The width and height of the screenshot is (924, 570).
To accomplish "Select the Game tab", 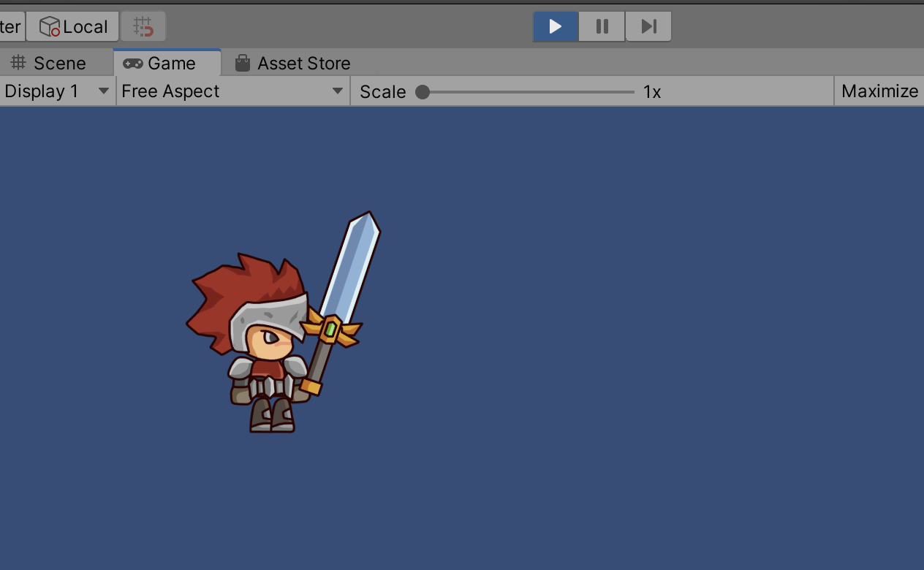I will [x=167, y=64].
